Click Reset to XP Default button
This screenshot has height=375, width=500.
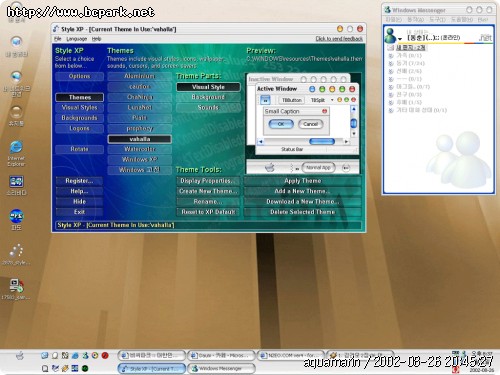pos(208,212)
